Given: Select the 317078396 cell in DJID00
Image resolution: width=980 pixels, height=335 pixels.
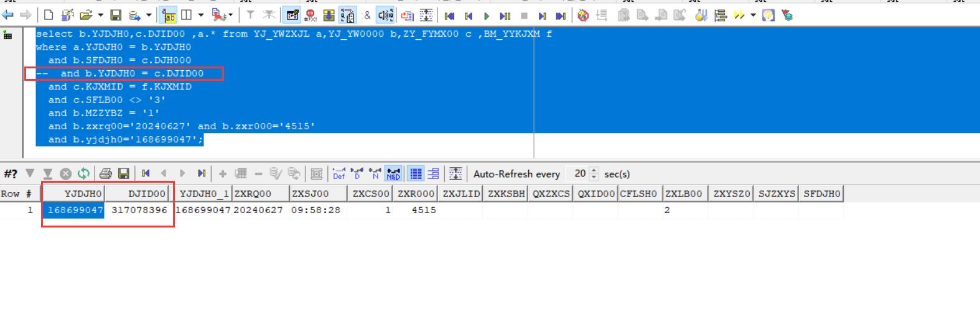Looking at the screenshot, I should pyautogui.click(x=139, y=210).
